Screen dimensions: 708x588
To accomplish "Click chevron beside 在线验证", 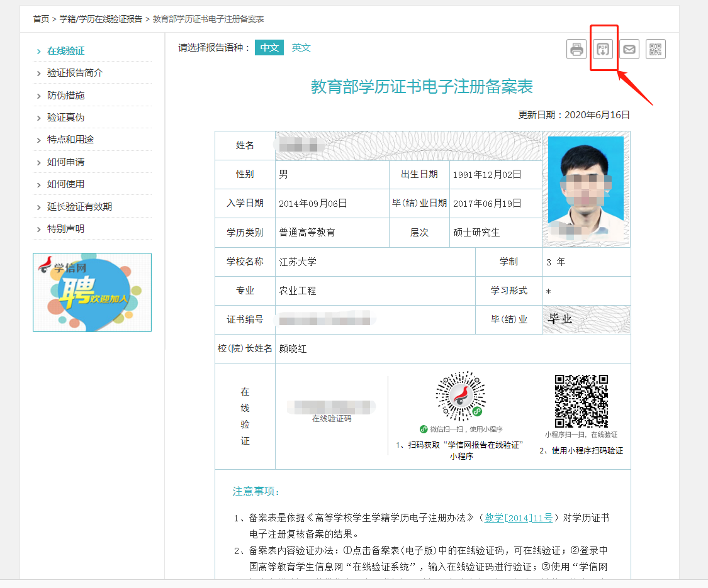I will click(39, 52).
